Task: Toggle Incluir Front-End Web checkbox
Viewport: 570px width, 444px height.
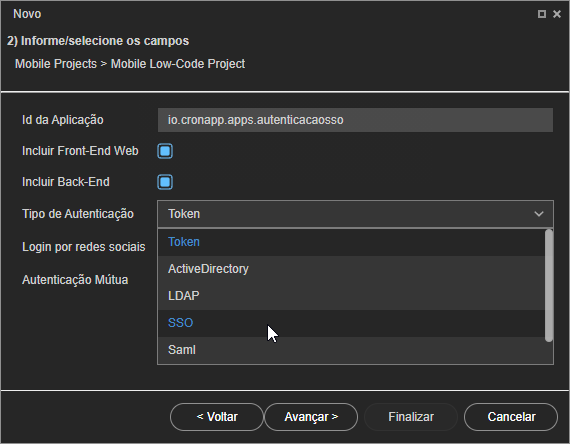Action: click(x=165, y=151)
